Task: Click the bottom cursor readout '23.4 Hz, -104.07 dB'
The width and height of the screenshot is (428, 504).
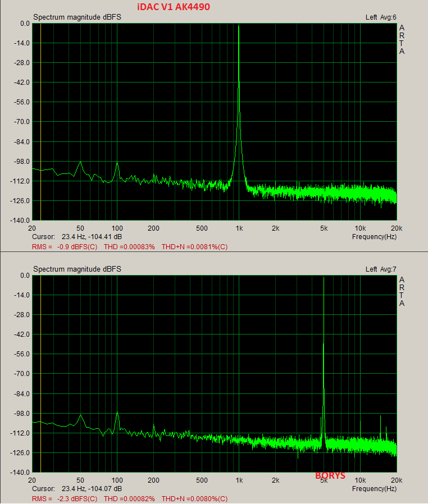Action: [92, 489]
